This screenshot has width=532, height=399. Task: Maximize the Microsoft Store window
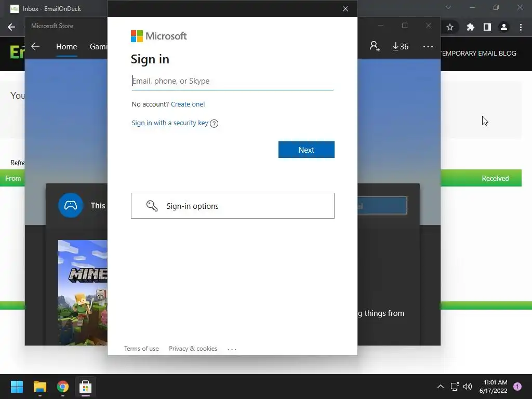(404, 25)
